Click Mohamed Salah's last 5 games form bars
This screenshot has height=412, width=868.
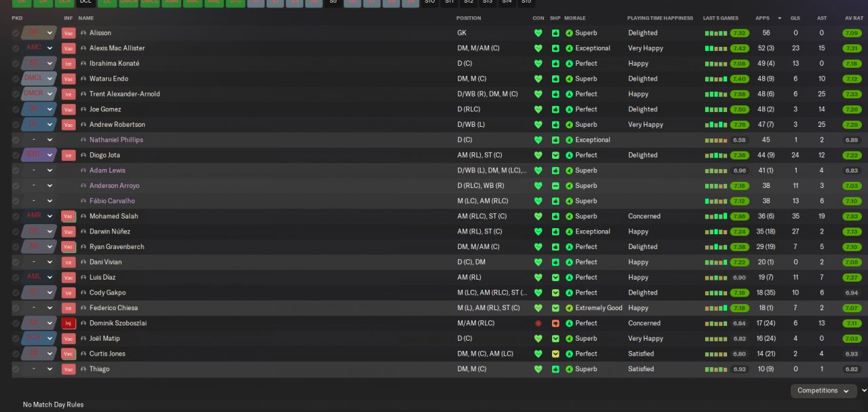pyautogui.click(x=716, y=216)
